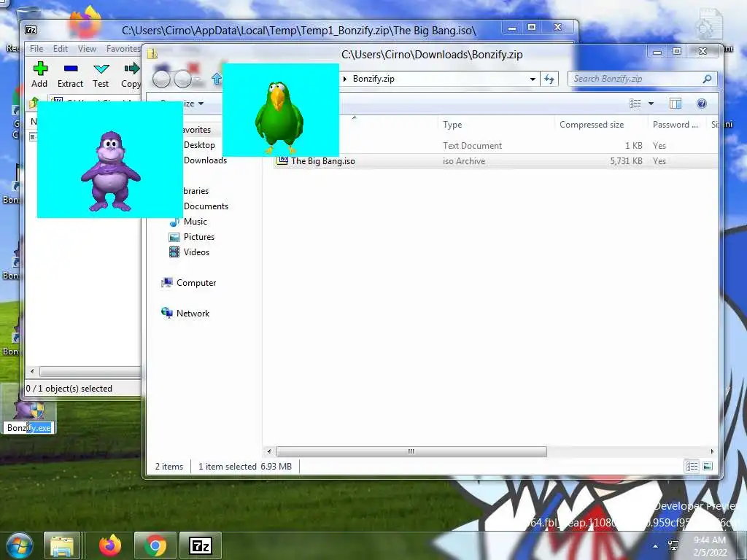Open Documents library in navigation pane
This screenshot has height=560, width=747.
[206, 206]
